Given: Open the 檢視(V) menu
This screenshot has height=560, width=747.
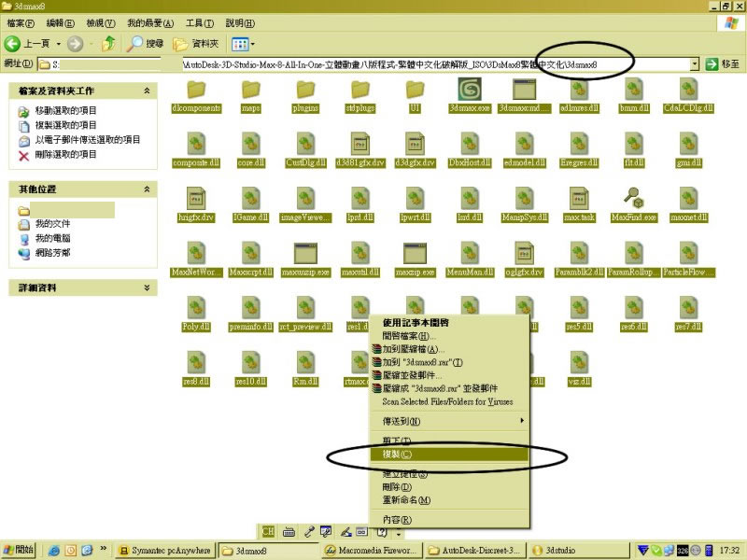Looking at the screenshot, I should [x=101, y=22].
